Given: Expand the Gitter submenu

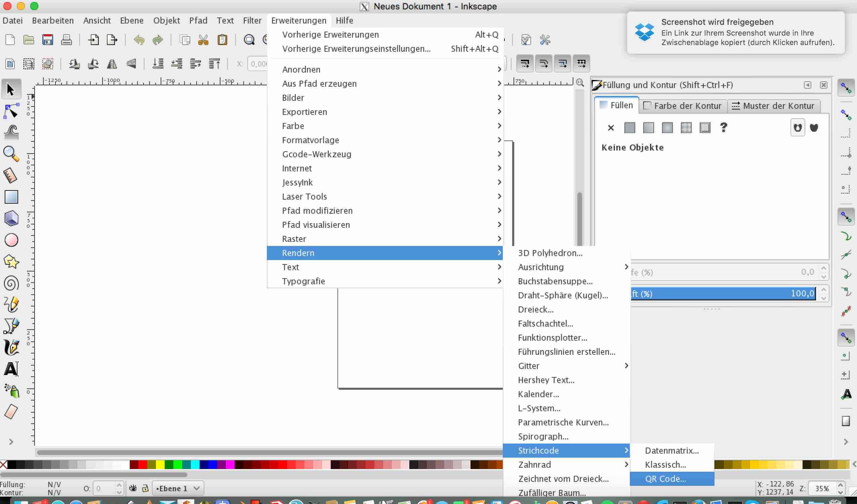Looking at the screenshot, I should click(567, 366).
